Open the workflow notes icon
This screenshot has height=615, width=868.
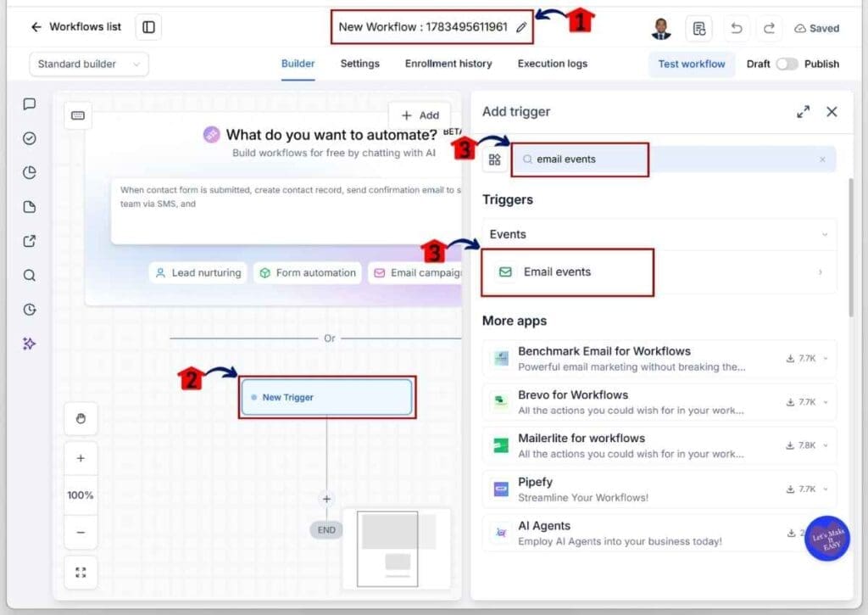coord(698,28)
